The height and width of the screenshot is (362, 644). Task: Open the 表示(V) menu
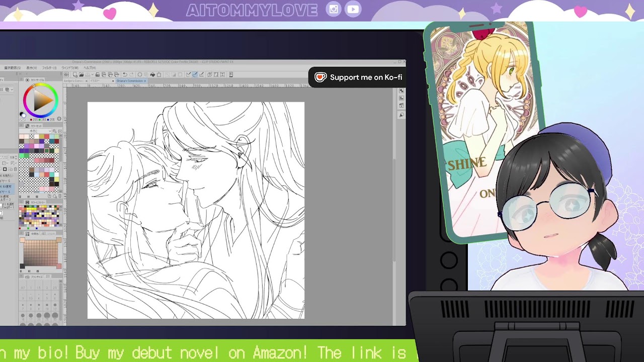(x=31, y=68)
